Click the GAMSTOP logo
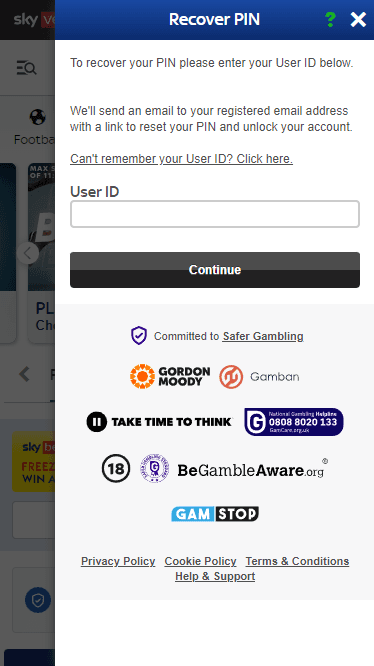Viewport: 374px width, 666px height. click(215, 514)
